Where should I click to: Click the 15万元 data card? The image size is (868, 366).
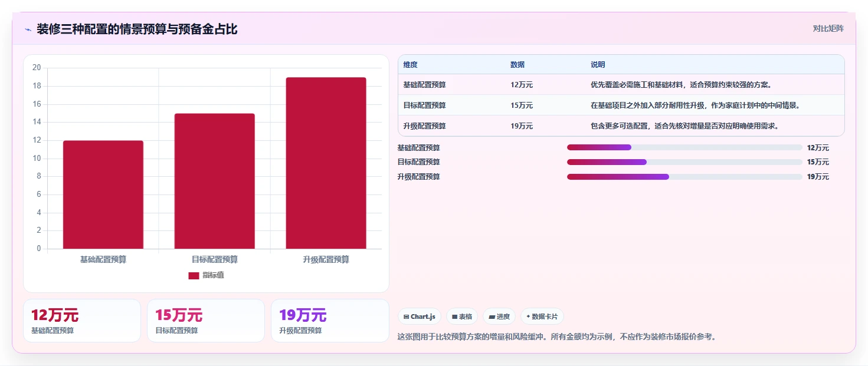(206, 321)
